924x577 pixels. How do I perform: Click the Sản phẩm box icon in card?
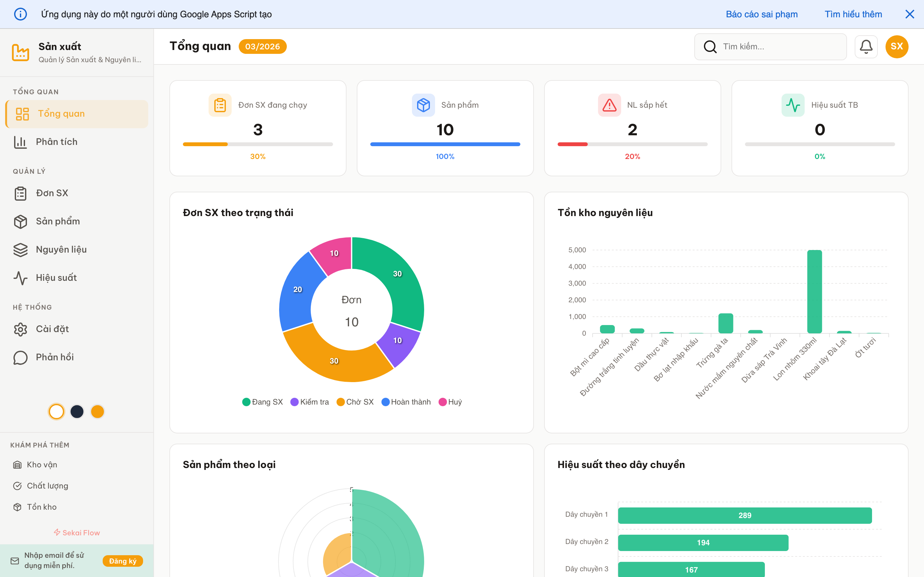coord(423,105)
